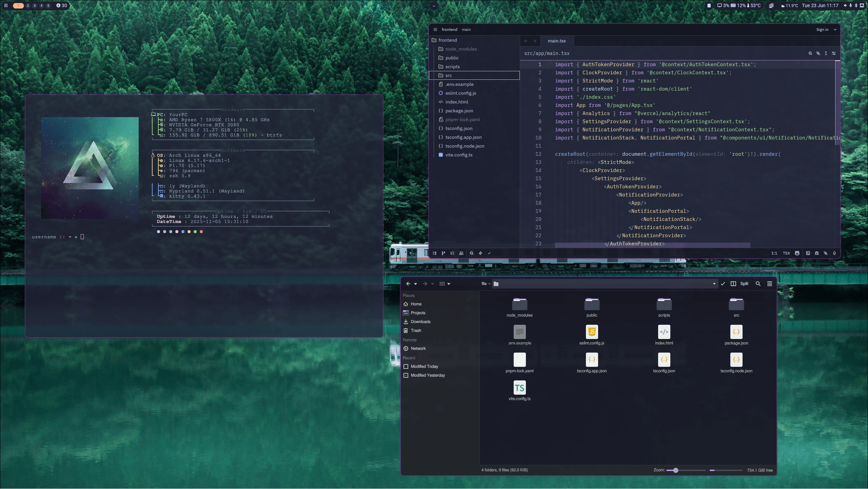The image size is (868, 489).
Task: Open the app launcher grid in the top bar
Action: [6, 5]
